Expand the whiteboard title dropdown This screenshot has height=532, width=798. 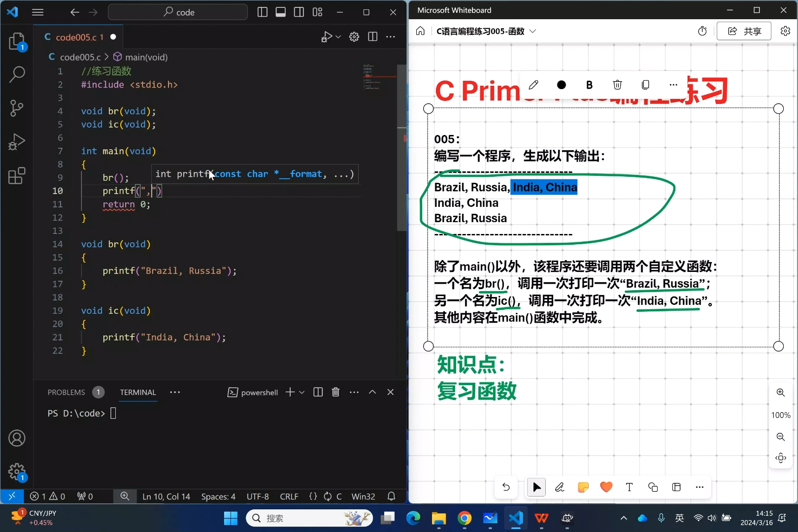click(532, 31)
